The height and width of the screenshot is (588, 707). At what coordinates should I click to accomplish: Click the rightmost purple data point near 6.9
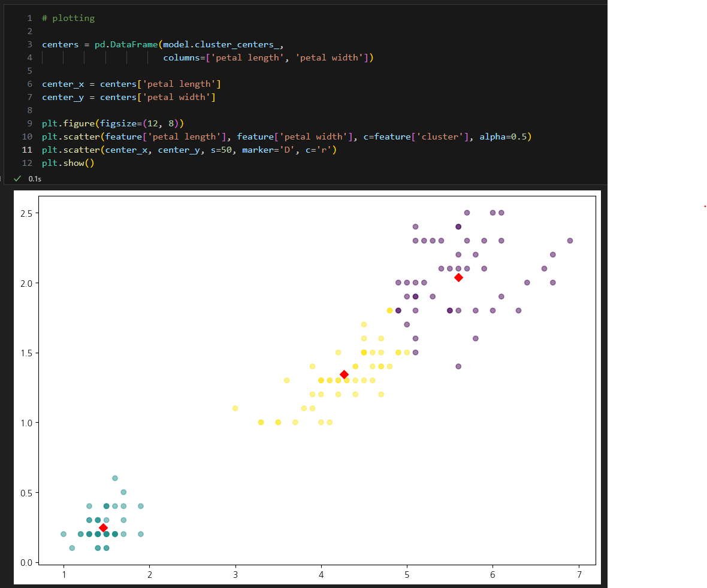(570, 241)
